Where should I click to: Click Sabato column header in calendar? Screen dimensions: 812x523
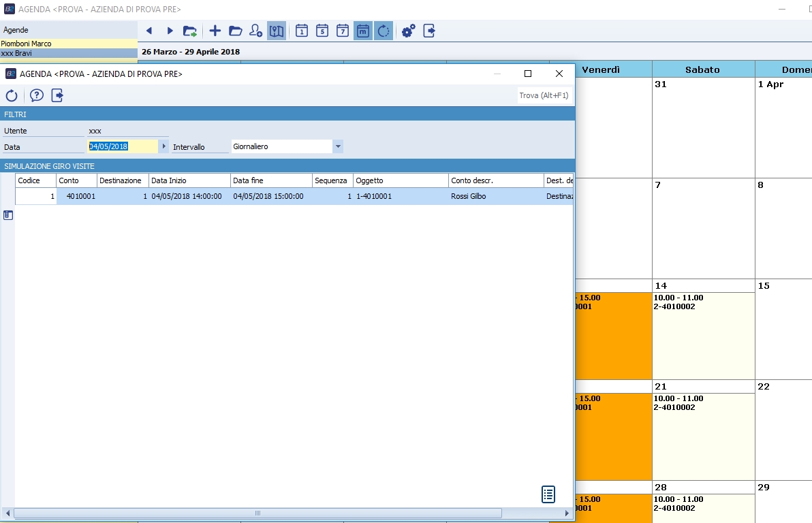click(703, 69)
